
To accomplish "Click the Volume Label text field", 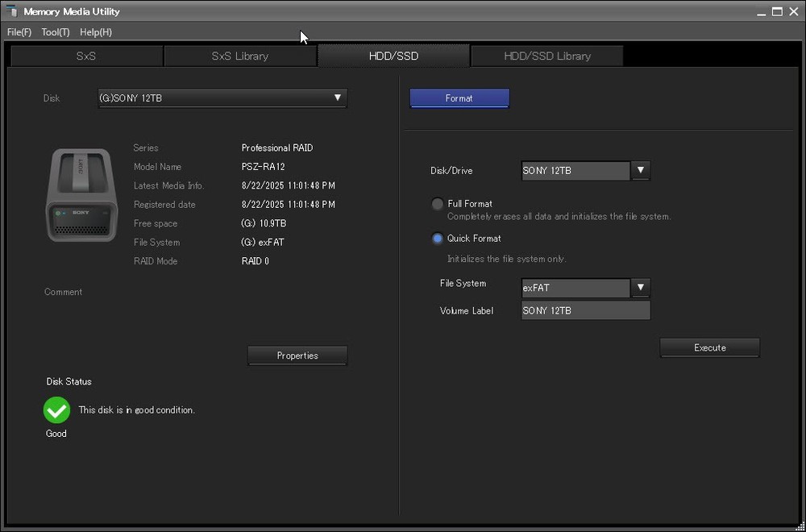I will [x=585, y=310].
